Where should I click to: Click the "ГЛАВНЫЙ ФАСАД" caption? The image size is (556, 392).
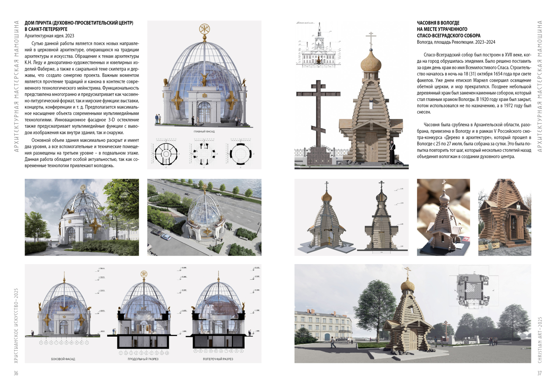point(204,131)
